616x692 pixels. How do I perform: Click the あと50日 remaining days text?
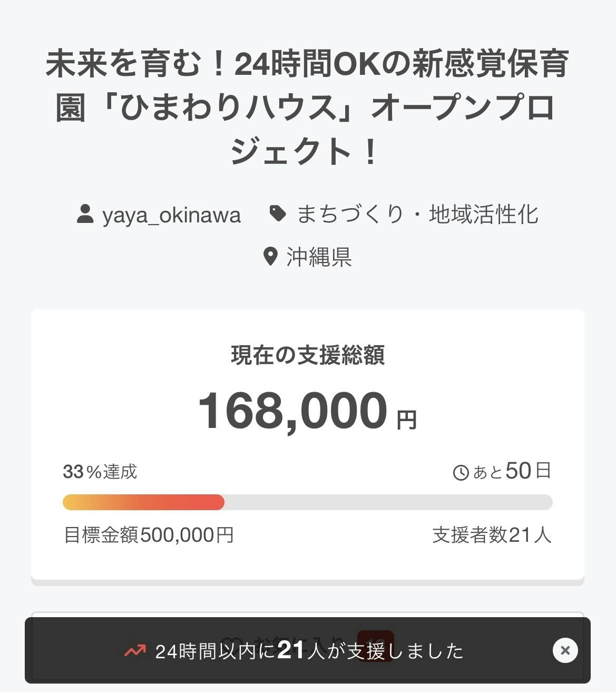512,471
